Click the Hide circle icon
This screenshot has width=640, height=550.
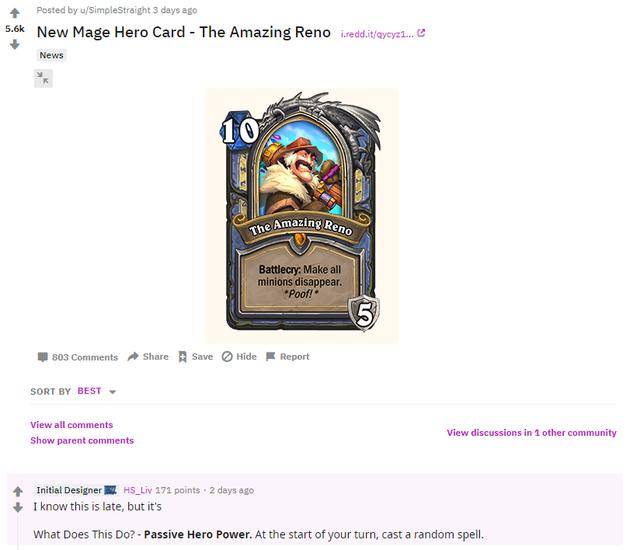pyautogui.click(x=227, y=357)
